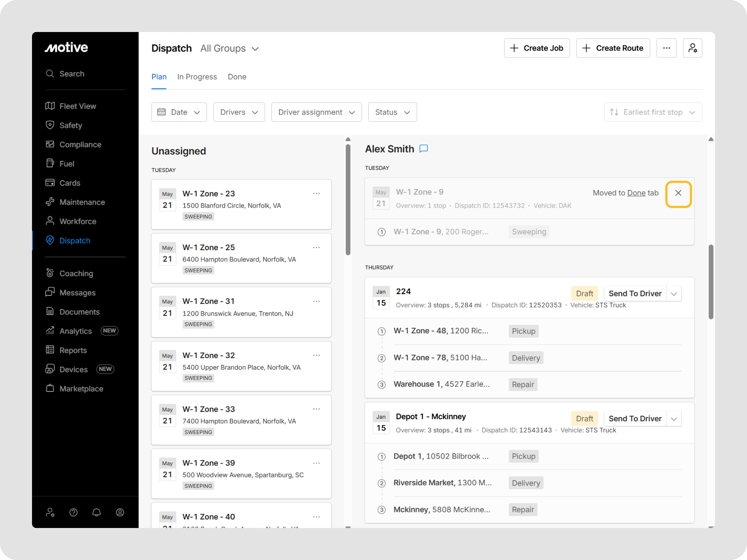Open the Search panel
The image size is (747, 560).
(71, 74)
